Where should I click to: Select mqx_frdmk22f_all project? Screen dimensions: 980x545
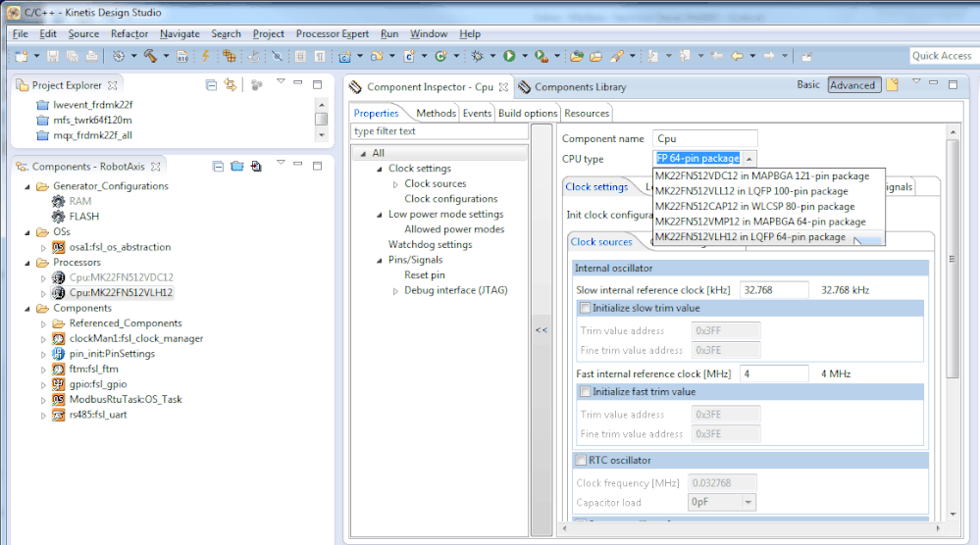[x=92, y=135]
